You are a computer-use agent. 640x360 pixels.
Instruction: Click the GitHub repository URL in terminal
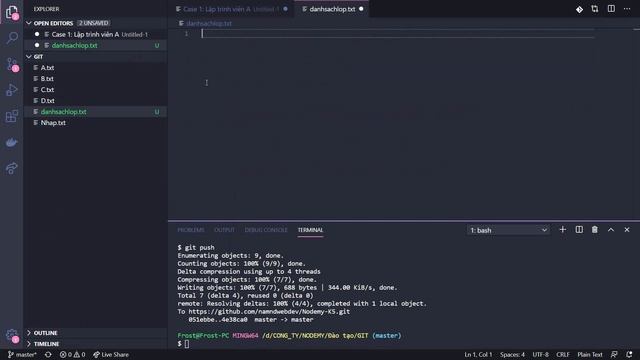pos(269,311)
